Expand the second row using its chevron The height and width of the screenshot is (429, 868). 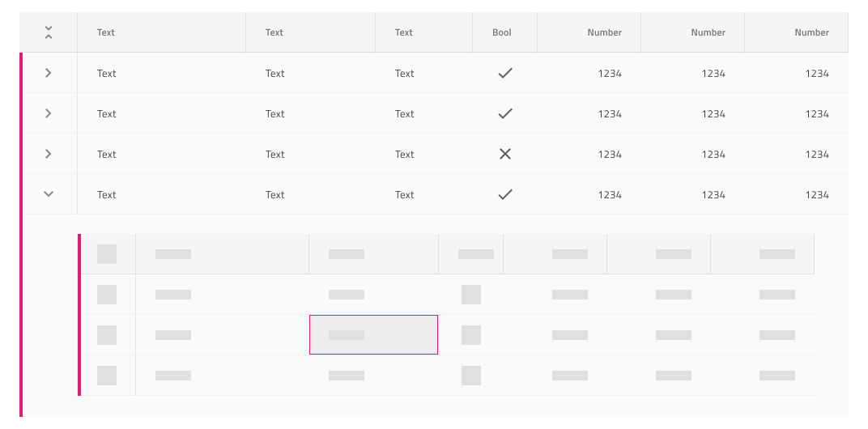(48, 113)
